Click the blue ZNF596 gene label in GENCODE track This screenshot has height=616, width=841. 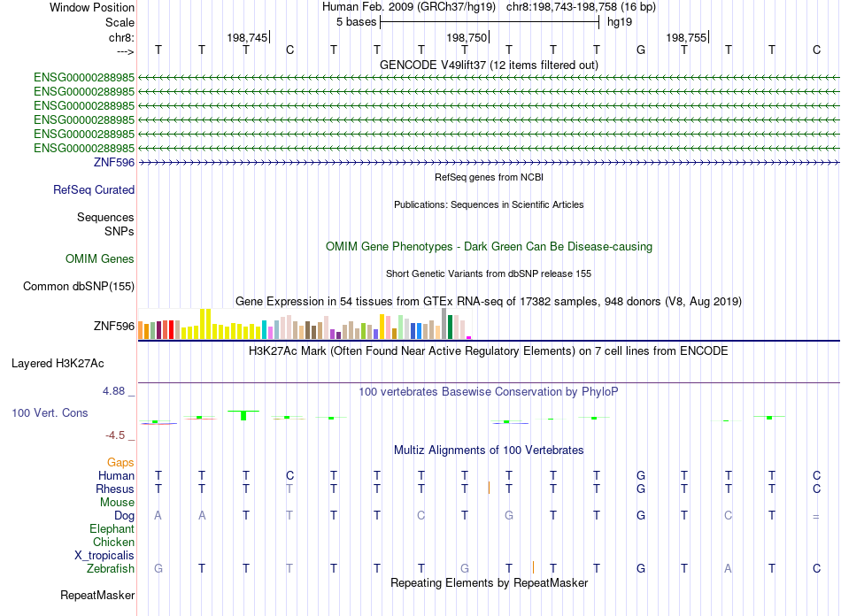coord(113,163)
